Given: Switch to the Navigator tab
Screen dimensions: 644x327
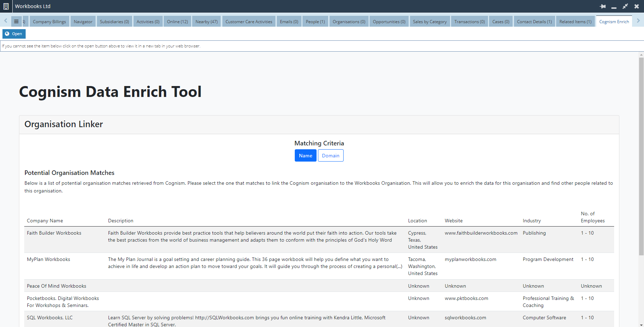Looking at the screenshot, I should click(x=83, y=21).
